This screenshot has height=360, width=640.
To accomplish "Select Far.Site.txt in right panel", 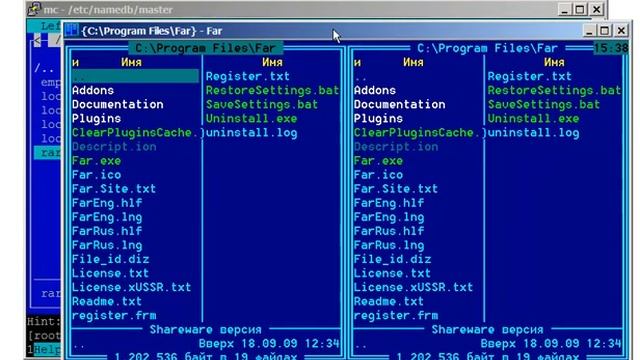I will click(396, 189).
